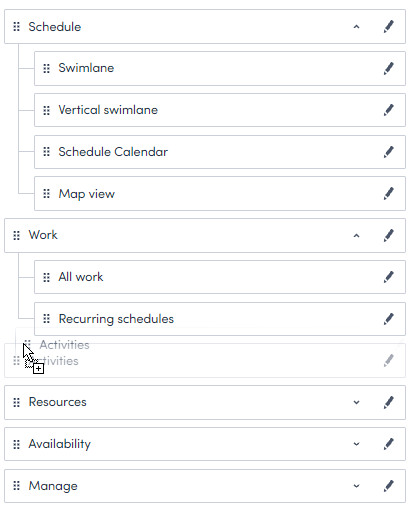This screenshot has height=514, width=409.
Task: Edit the Availability menu item
Action: click(x=389, y=444)
